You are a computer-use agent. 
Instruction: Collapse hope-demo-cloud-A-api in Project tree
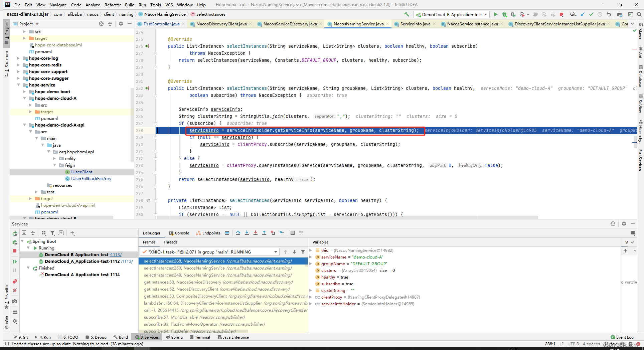tap(24, 125)
